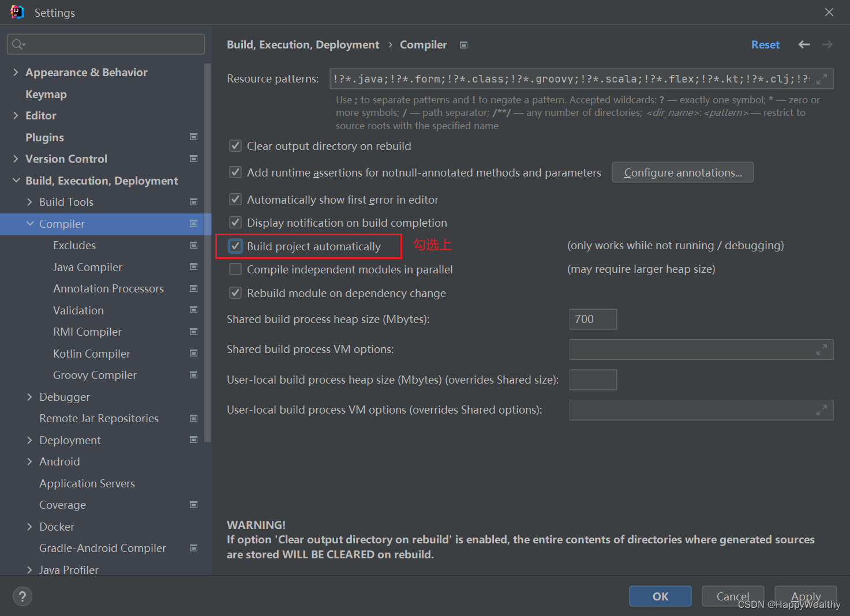Click the project icon next to RMI Compiler
This screenshot has width=850, height=616.
[x=194, y=332]
